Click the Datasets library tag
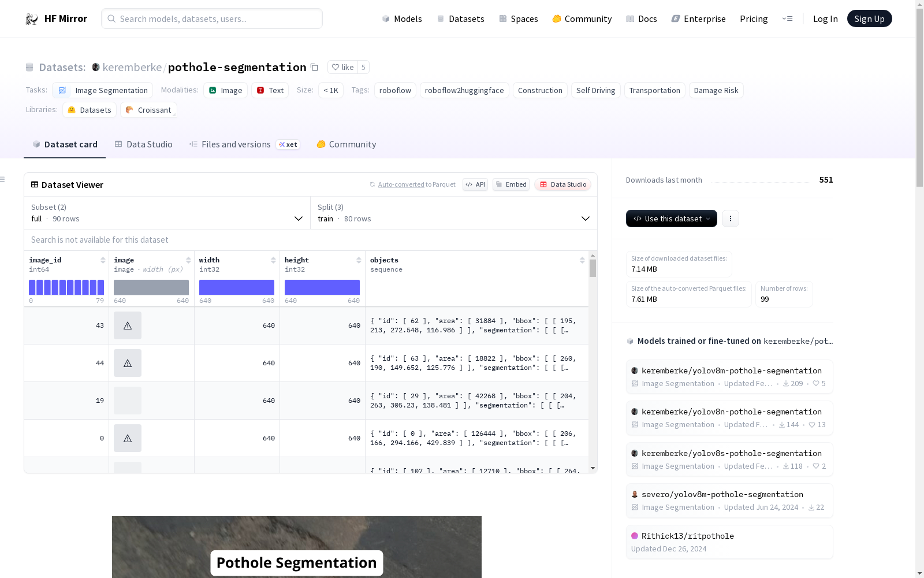The height and width of the screenshot is (578, 924). pos(90,110)
